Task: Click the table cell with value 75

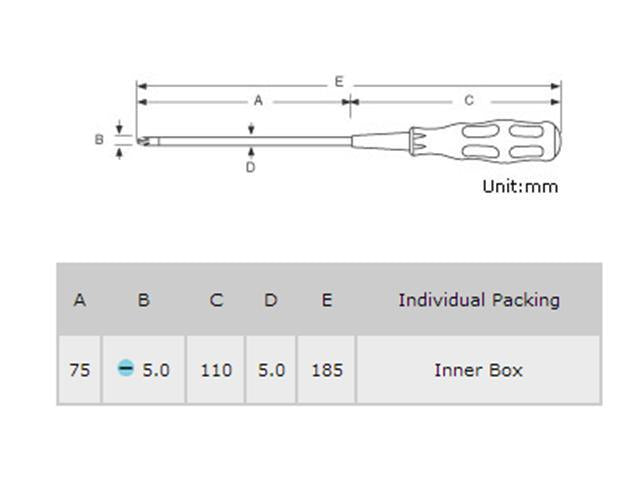Action: click(x=80, y=370)
